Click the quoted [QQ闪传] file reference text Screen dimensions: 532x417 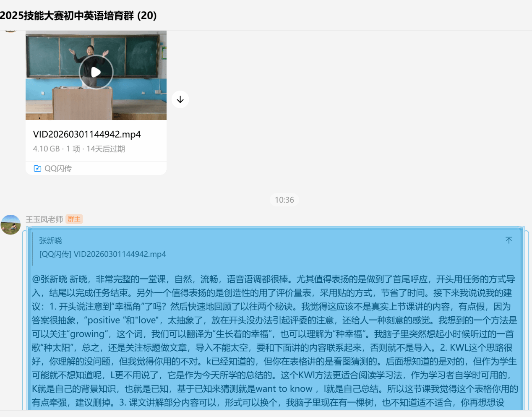(x=103, y=254)
